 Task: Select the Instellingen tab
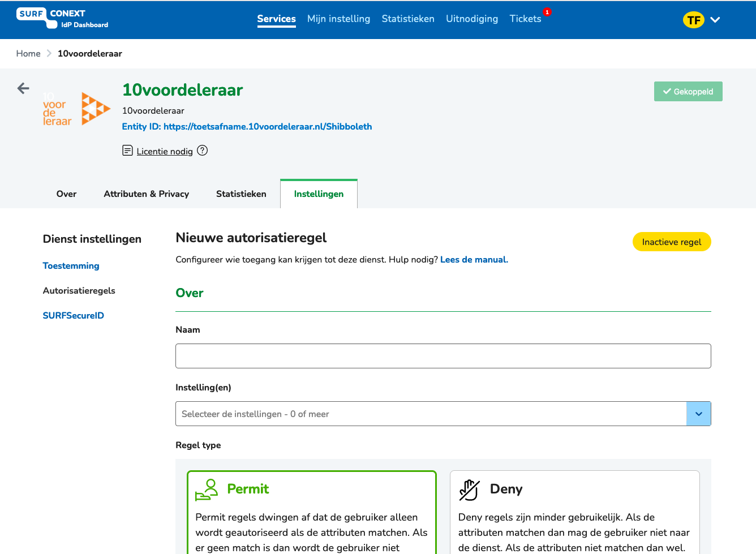tap(319, 194)
